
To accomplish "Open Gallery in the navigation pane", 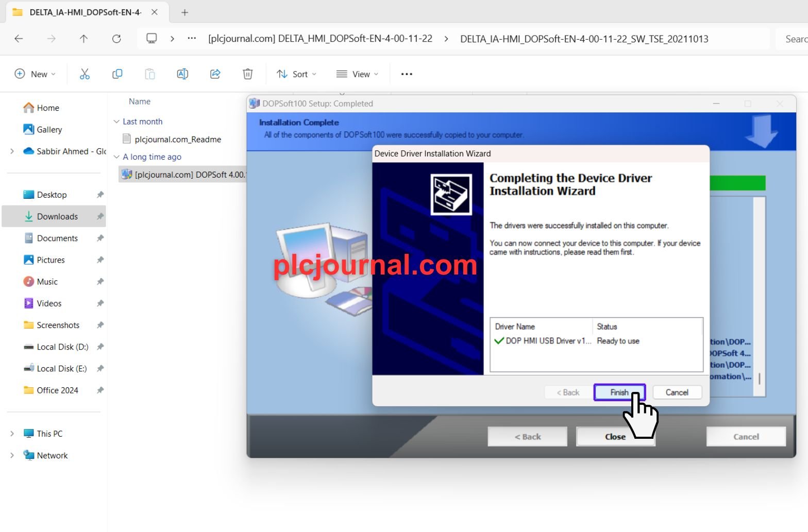I will click(43, 129).
